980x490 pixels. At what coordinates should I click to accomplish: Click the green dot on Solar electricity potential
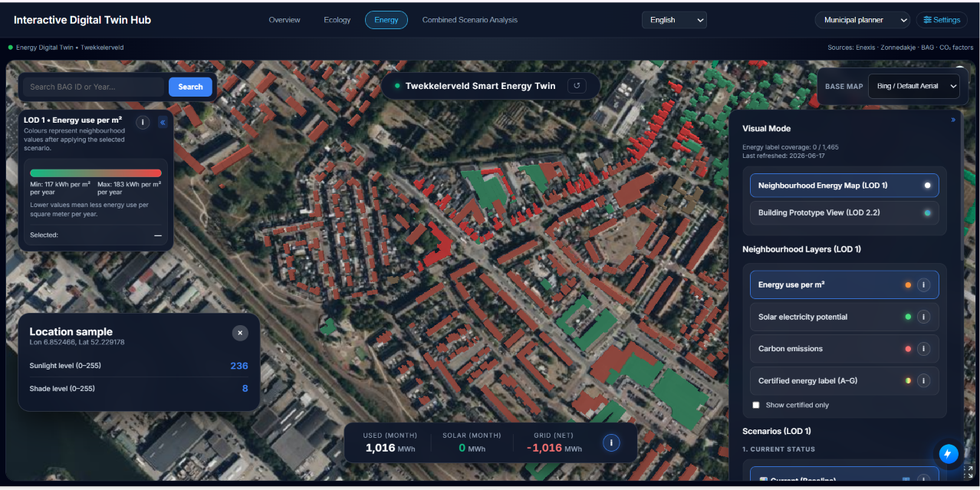(x=908, y=317)
